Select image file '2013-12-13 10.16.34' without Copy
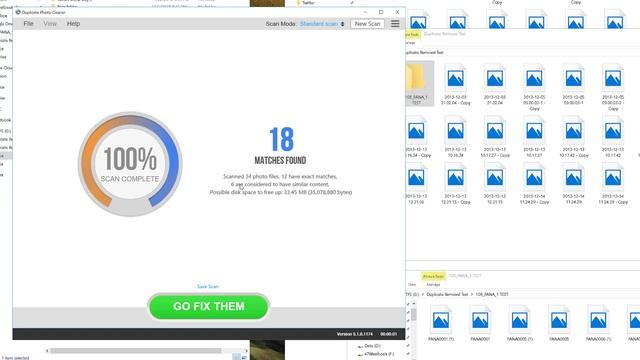The height and width of the screenshot is (360, 640). pyautogui.click(x=456, y=137)
